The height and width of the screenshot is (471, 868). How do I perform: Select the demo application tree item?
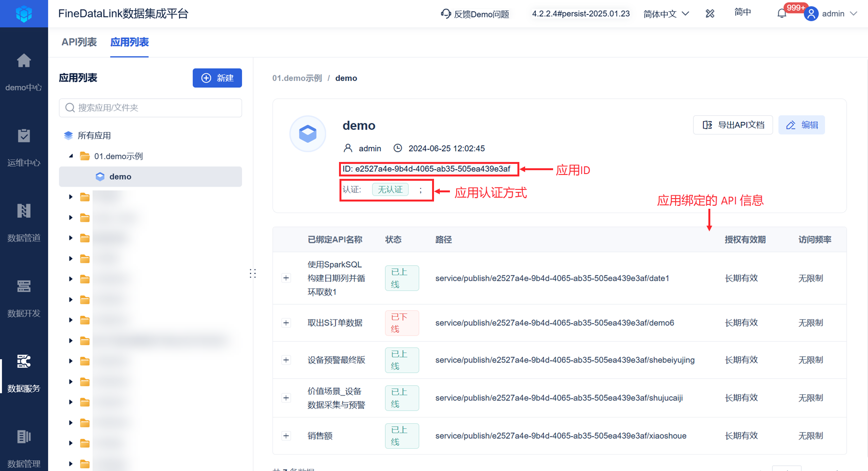tap(150, 176)
